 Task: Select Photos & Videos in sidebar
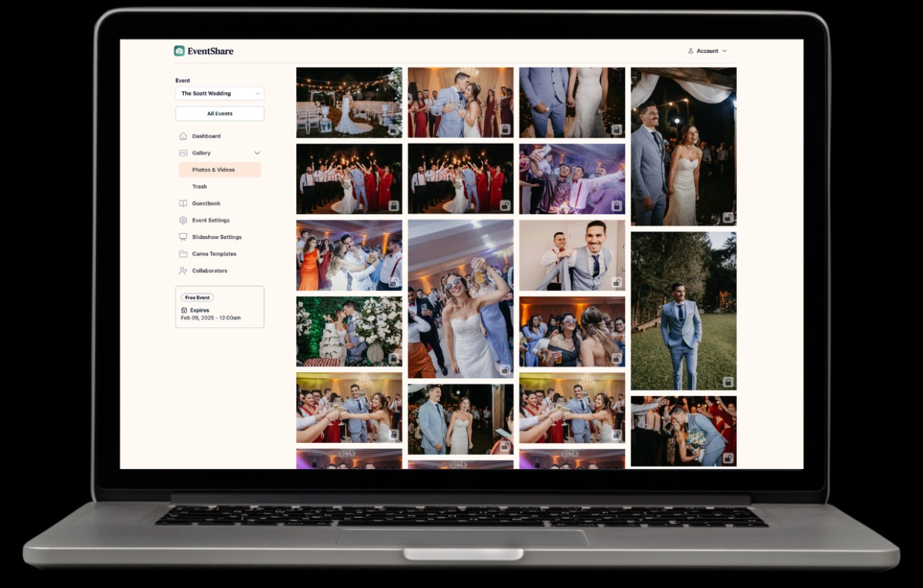(220, 170)
